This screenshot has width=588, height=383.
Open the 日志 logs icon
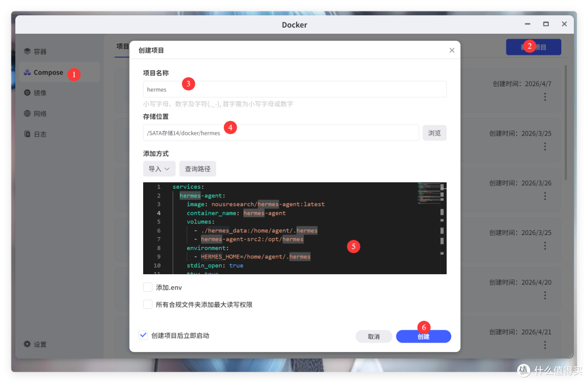27,134
